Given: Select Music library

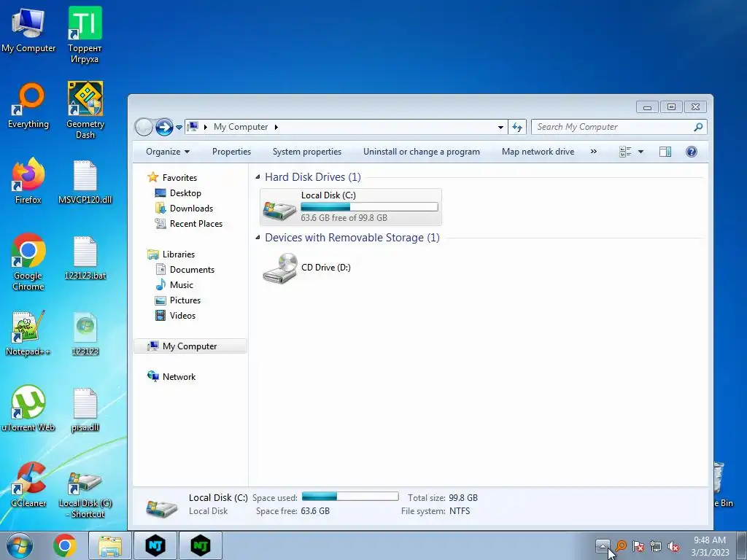Looking at the screenshot, I should 174,285.
